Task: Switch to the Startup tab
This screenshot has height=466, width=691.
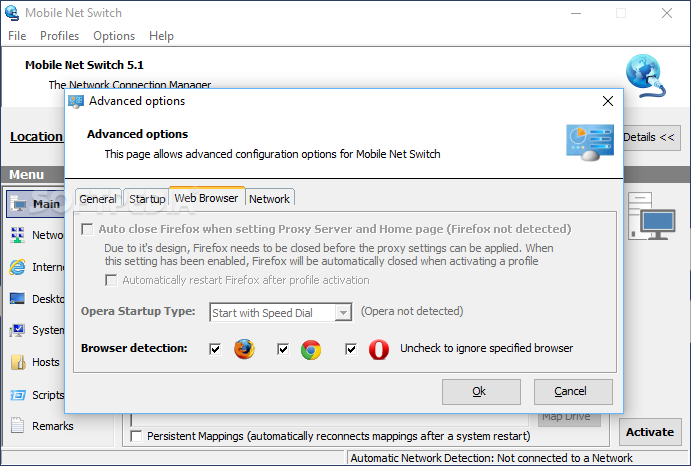Action: click(x=147, y=199)
